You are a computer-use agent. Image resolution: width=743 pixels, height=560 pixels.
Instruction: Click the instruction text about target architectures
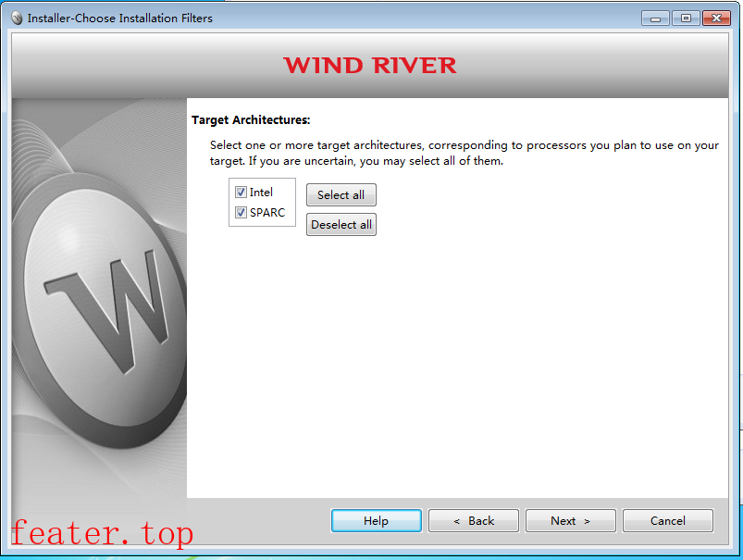pos(464,153)
